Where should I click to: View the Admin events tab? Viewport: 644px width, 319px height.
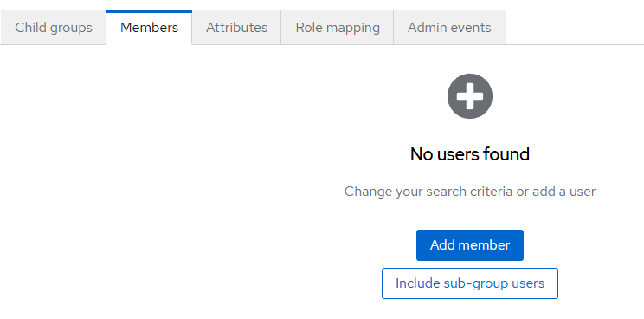[449, 28]
